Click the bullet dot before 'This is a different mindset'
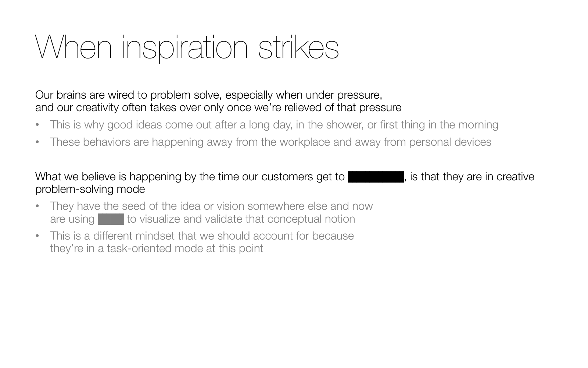This screenshot has width=588, height=368. point(37,236)
